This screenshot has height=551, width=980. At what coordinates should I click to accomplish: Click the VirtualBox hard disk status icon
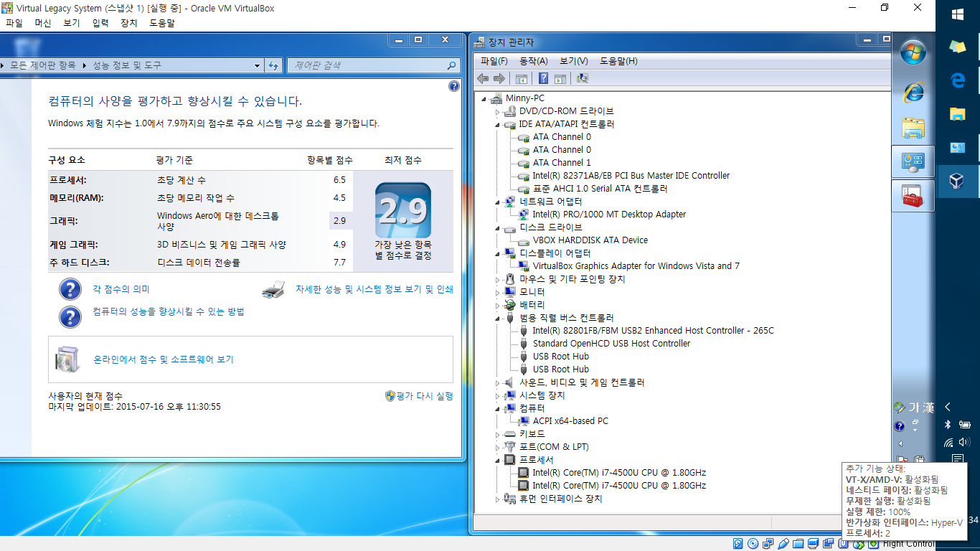click(737, 544)
